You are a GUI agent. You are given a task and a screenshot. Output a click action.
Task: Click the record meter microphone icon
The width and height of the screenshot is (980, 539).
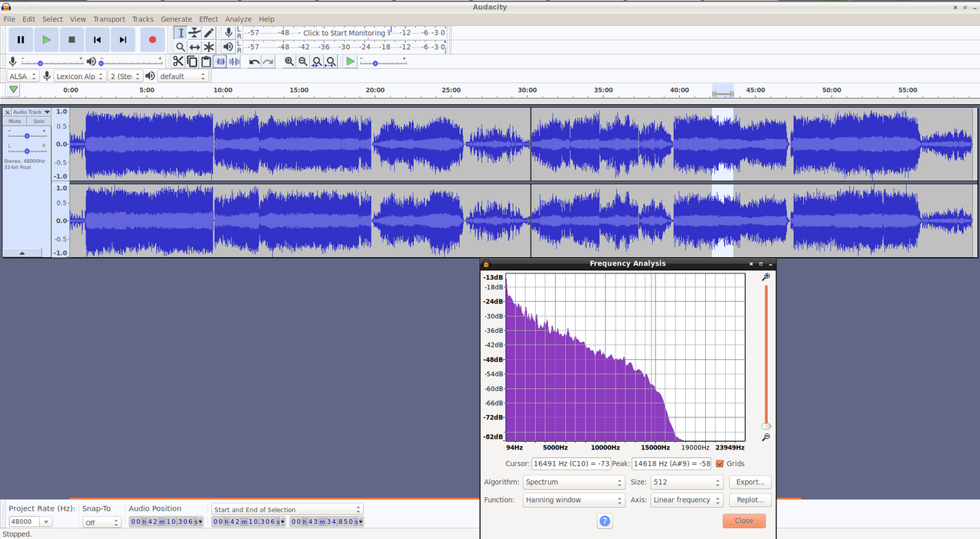[228, 33]
